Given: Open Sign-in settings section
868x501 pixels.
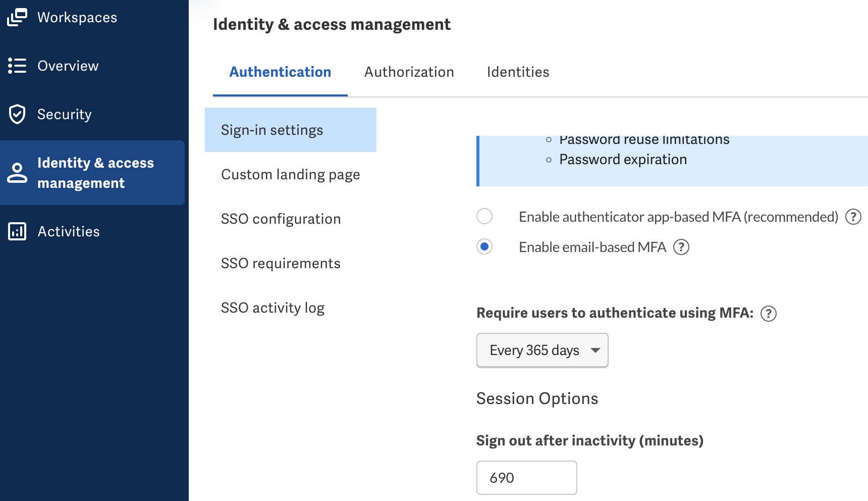Looking at the screenshot, I should click(x=291, y=130).
